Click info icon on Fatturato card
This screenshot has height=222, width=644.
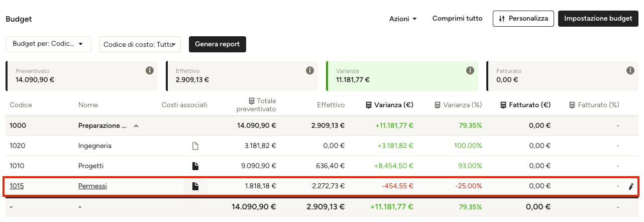tap(630, 70)
